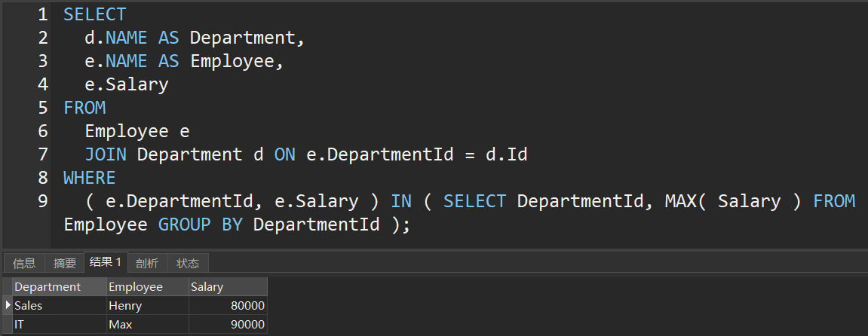Viewport: 868px width, 336px height.
Task: Place cursor on the WHERE keyword
Action: coord(90,178)
